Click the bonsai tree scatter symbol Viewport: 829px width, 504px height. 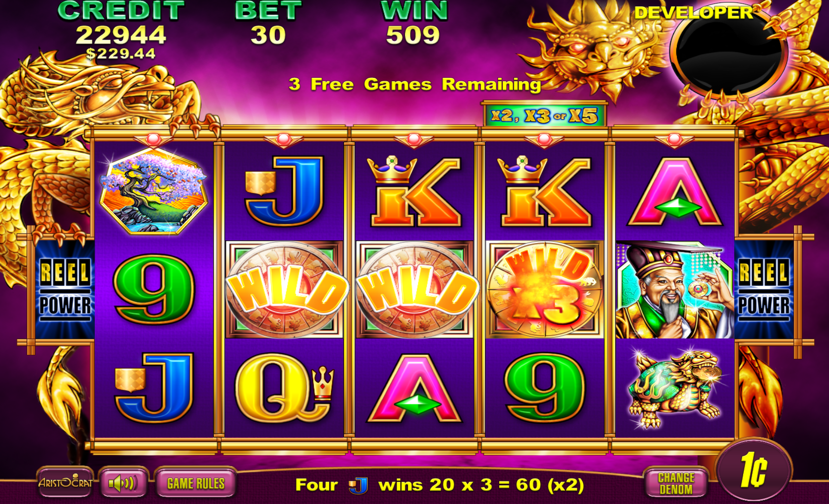click(153, 192)
